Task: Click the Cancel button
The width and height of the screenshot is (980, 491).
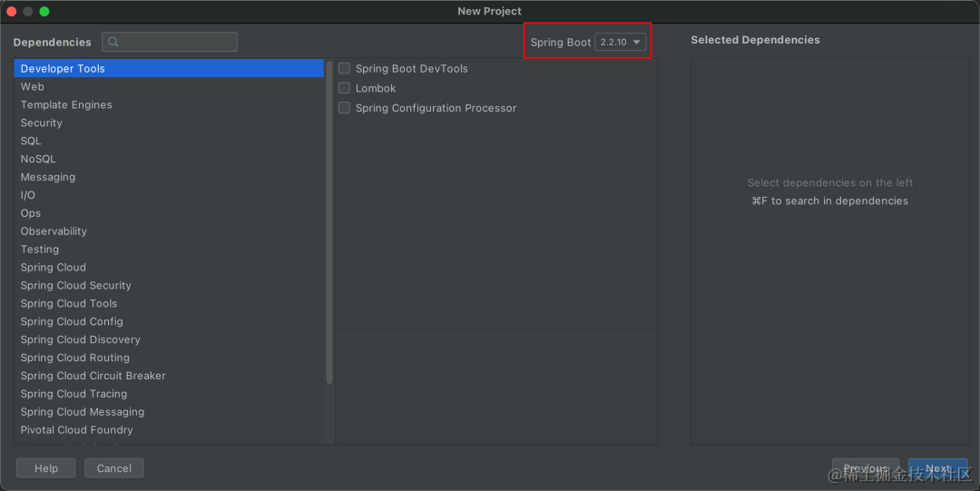Action: point(114,468)
